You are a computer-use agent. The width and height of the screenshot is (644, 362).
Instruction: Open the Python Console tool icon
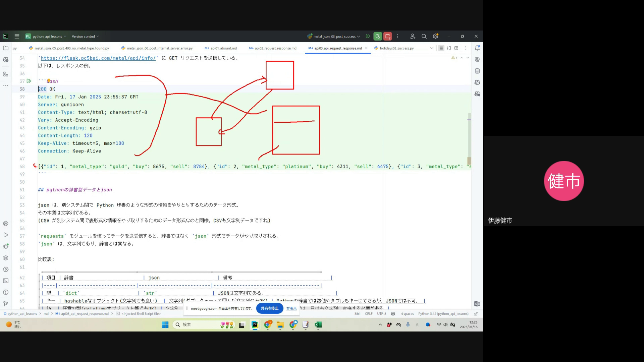point(6,224)
